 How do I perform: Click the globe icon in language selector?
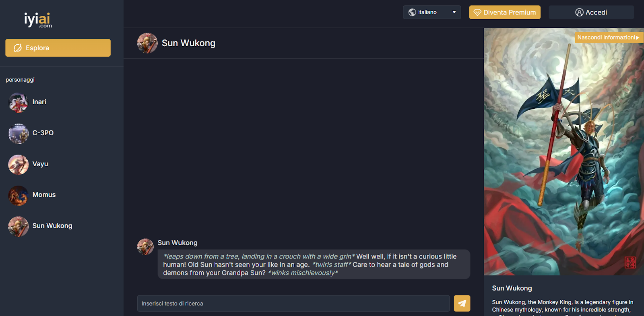(x=412, y=12)
